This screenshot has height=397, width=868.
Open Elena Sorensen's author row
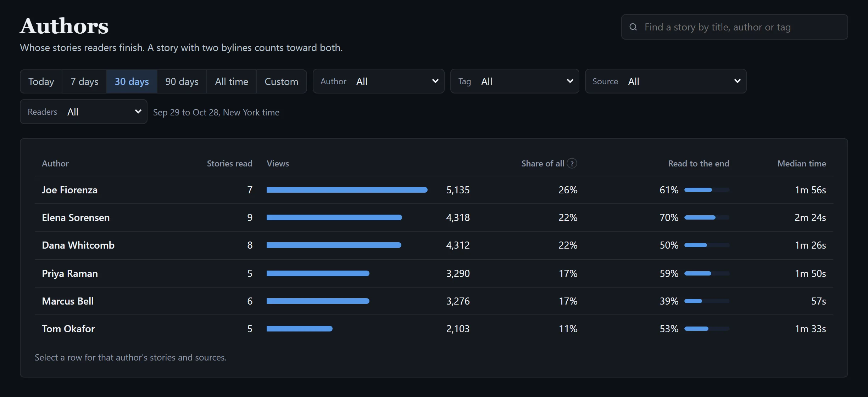tap(434, 217)
